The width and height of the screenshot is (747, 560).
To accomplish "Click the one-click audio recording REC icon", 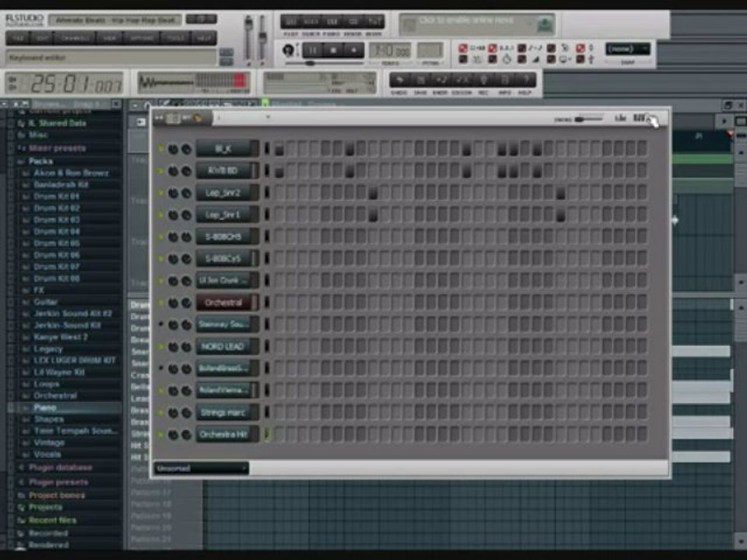I will (483, 80).
